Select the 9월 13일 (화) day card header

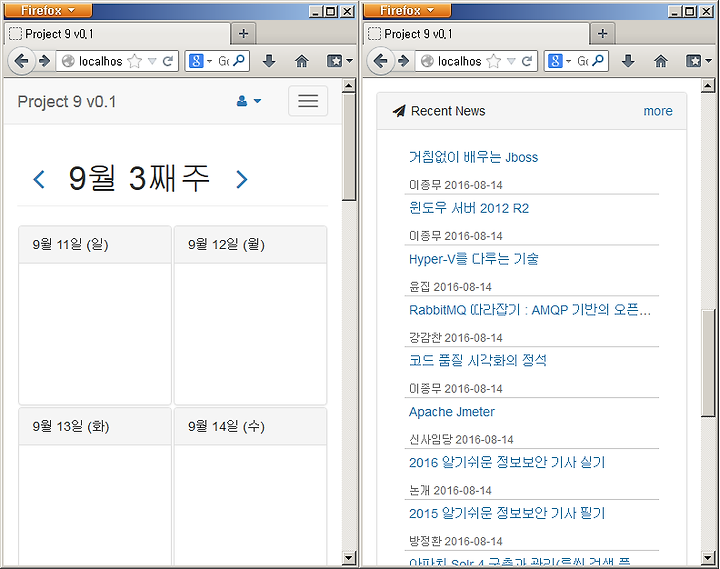pos(95,426)
